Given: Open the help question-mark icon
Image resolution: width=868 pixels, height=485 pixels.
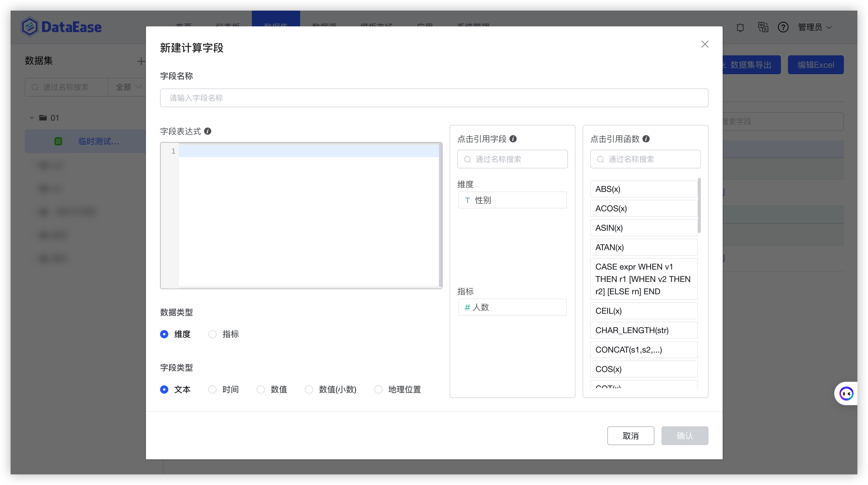Looking at the screenshot, I should [x=784, y=27].
